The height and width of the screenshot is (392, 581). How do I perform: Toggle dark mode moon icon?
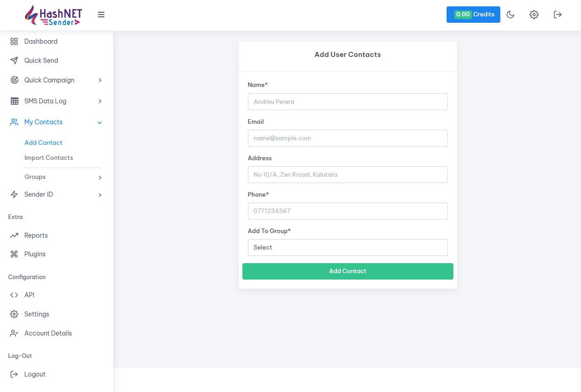coord(510,15)
